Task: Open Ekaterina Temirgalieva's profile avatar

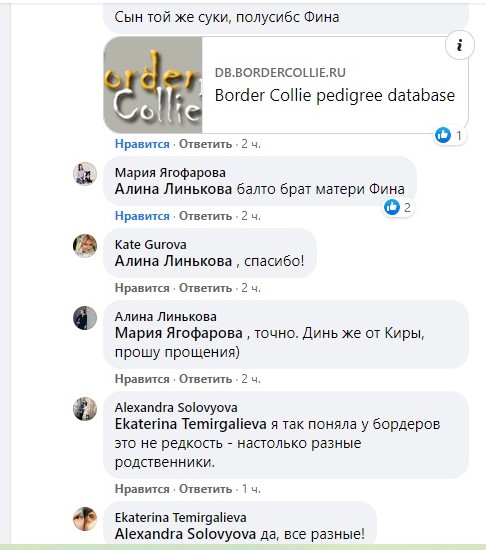Action: [x=85, y=519]
